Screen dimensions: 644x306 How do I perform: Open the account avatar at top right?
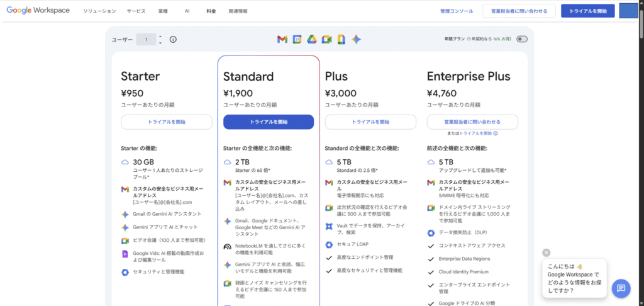[x=628, y=11]
